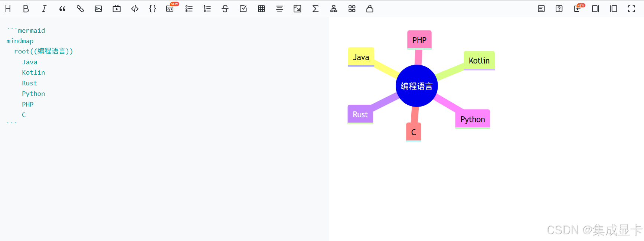Click the root((编程语言)) line in the editor
The width and height of the screenshot is (644, 241).
coord(43,51)
